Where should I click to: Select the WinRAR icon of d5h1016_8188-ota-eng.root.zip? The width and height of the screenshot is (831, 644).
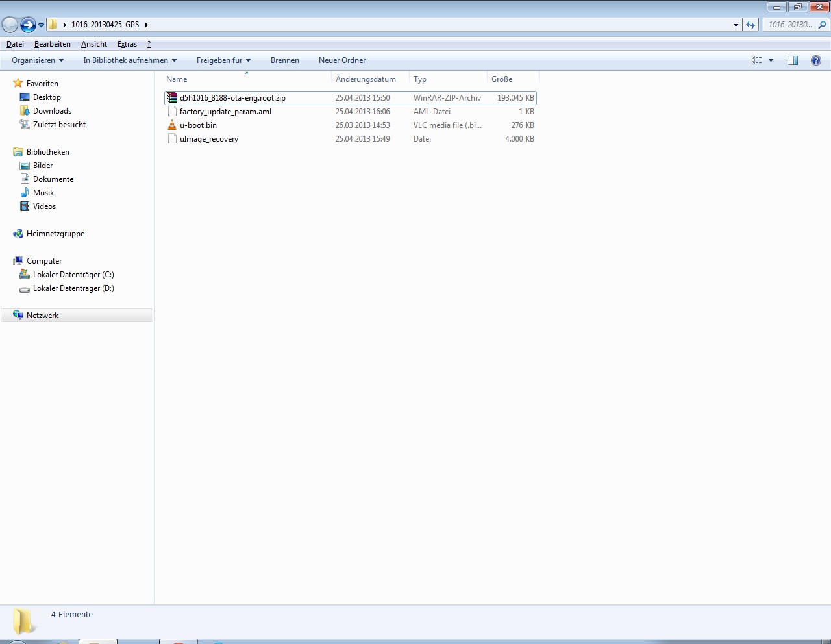172,98
